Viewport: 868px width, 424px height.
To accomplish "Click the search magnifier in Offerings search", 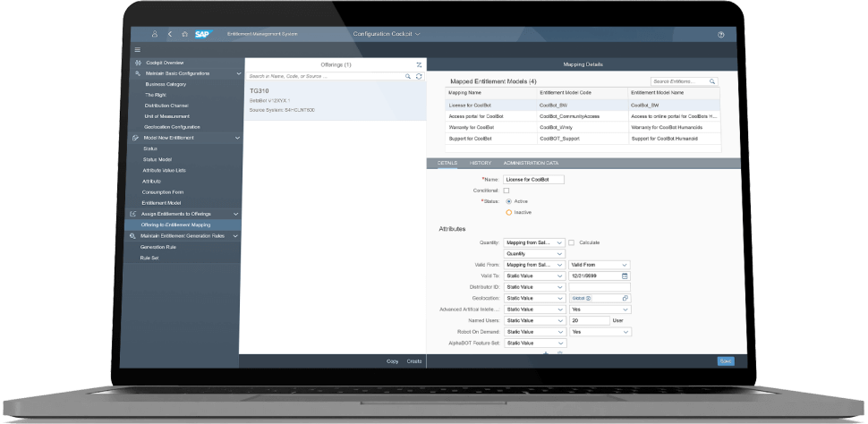I will point(408,76).
